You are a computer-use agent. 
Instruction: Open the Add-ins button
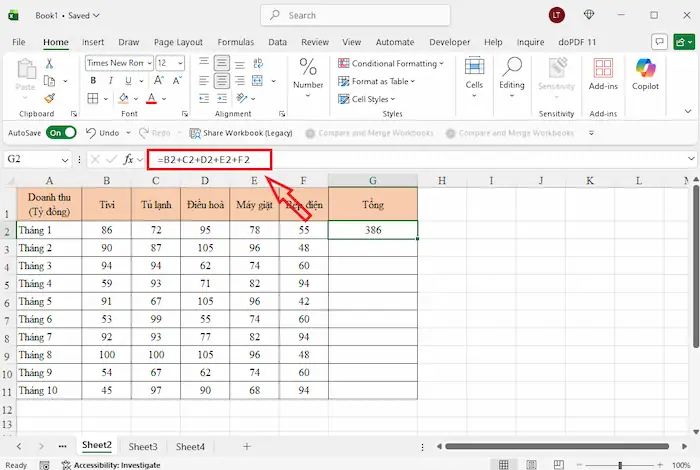click(603, 73)
